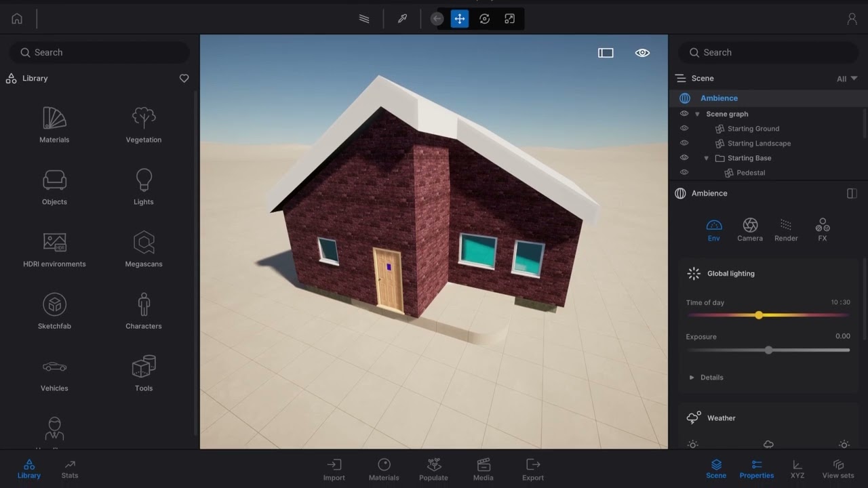Switch to the Camera tab
The width and height of the screenshot is (868, 488).
click(750, 230)
